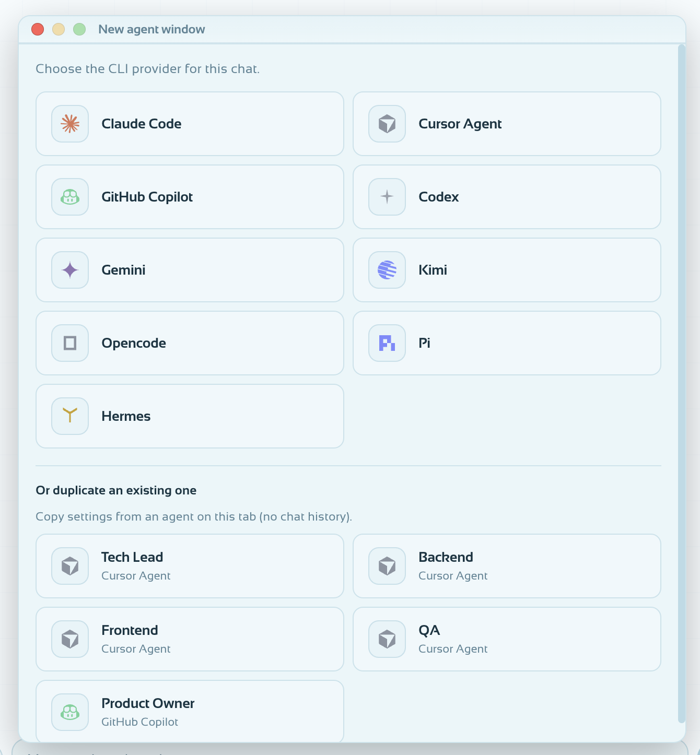The image size is (700, 755).
Task: Choose the Kimi provider card
Action: [507, 270]
